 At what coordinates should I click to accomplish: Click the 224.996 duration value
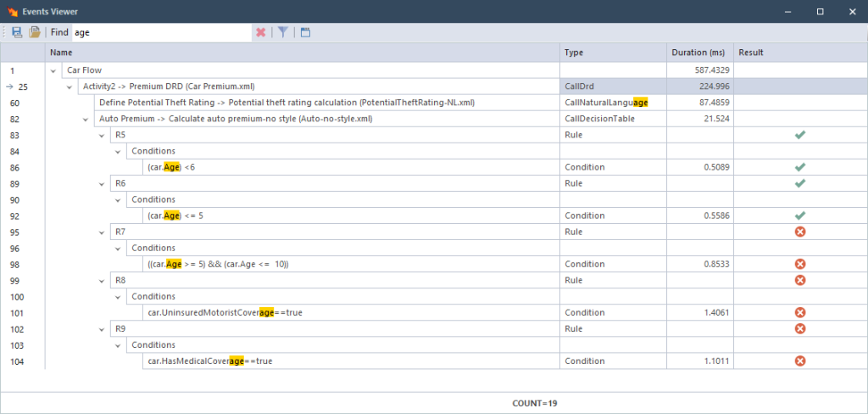(714, 87)
